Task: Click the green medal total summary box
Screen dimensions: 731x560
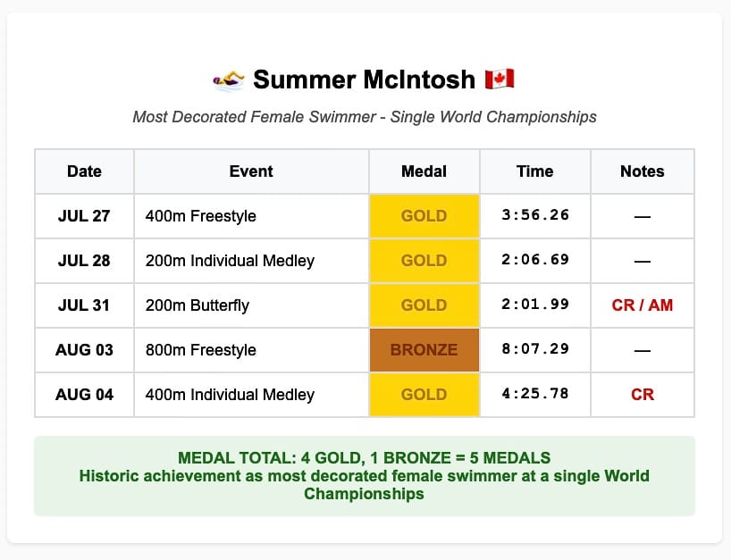Action: coord(365,476)
